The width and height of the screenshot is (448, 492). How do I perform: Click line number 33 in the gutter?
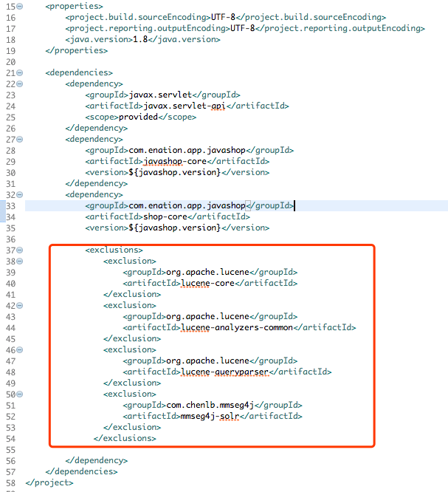[x=10, y=206]
